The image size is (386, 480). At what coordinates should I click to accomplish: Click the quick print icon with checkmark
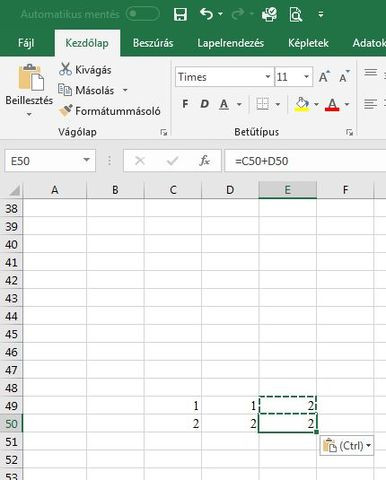point(269,14)
